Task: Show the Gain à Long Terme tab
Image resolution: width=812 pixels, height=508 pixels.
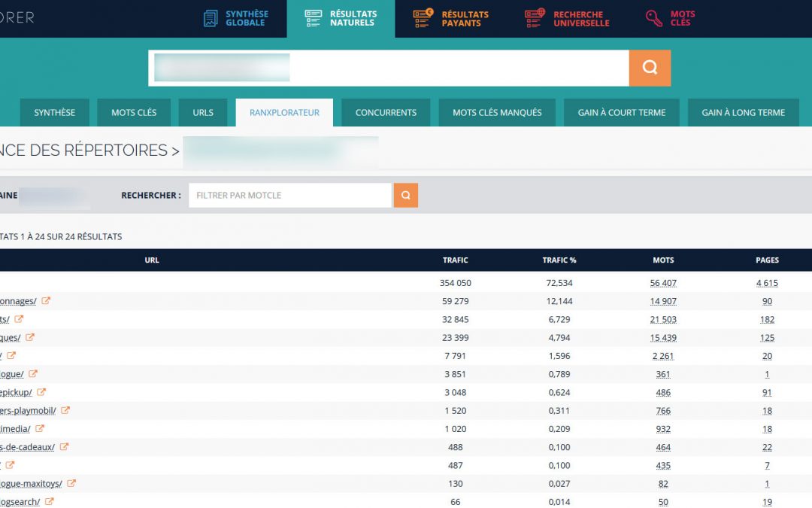Action: click(x=743, y=112)
